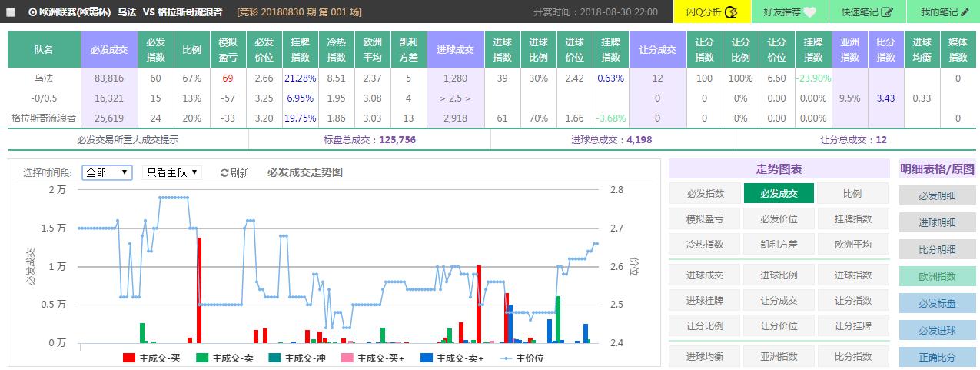This screenshot has height=370, width=980.
Task: Click the 刷新 refresh icon
Action: point(224,173)
